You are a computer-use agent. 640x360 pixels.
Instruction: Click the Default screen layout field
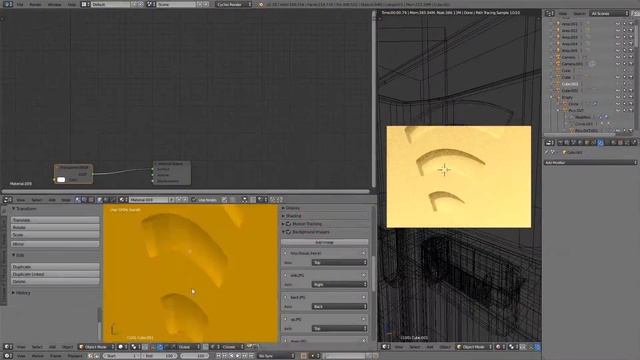pyautogui.click(x=110, y=4)
